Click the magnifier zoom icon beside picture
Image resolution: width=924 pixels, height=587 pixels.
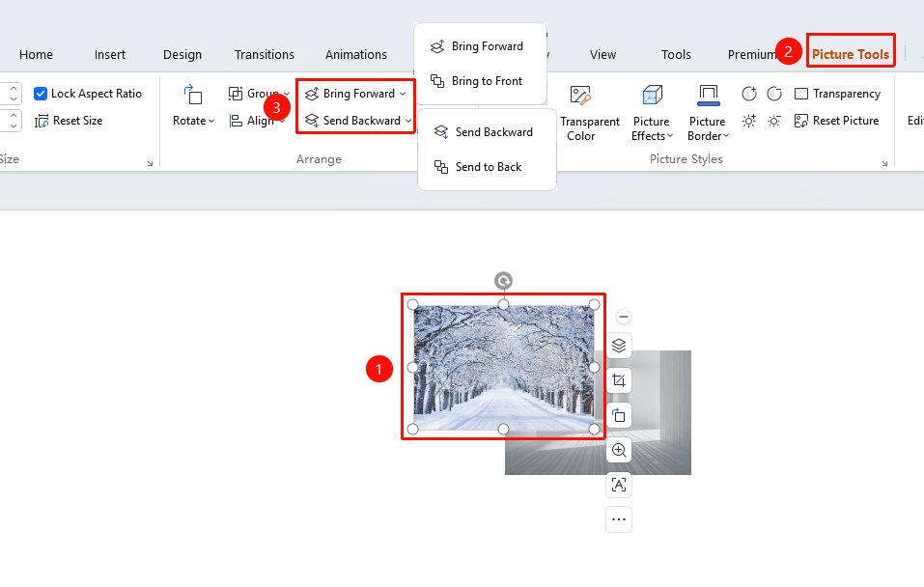[x=619, y=450]
